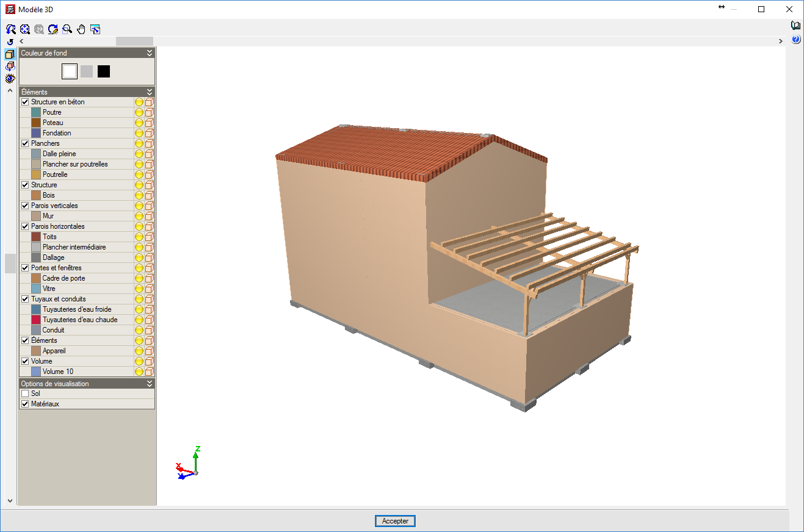Click the down arrow of left vertical scrollbar
This screenshot has height=532, width=804.
[x=10, y=500]
